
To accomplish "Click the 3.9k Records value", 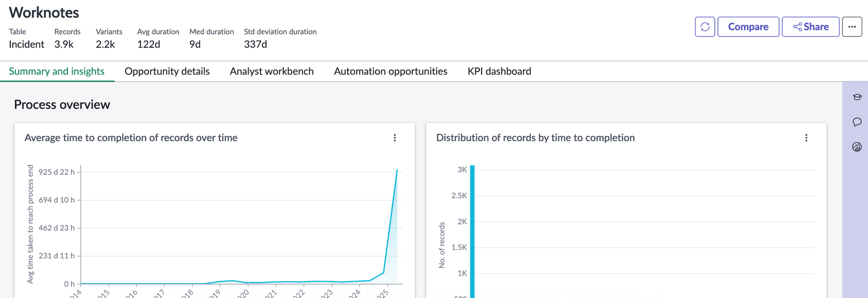I will point(64,44).
